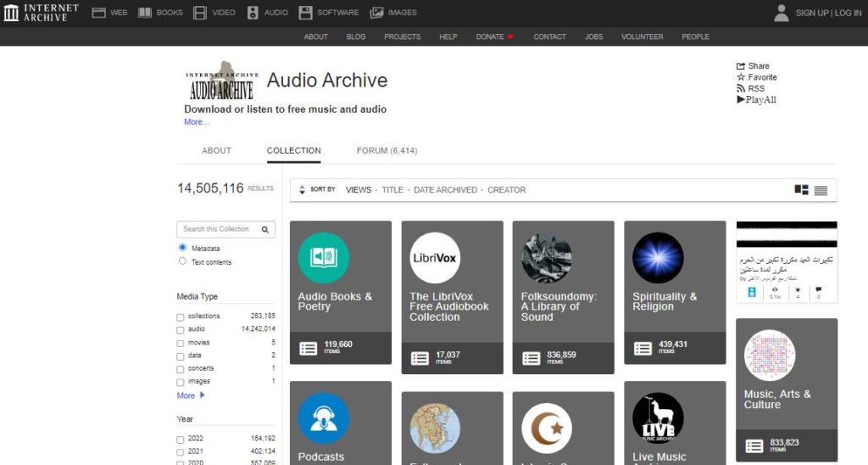
Task: Click the Log In link
Action: tap(848, 13)
